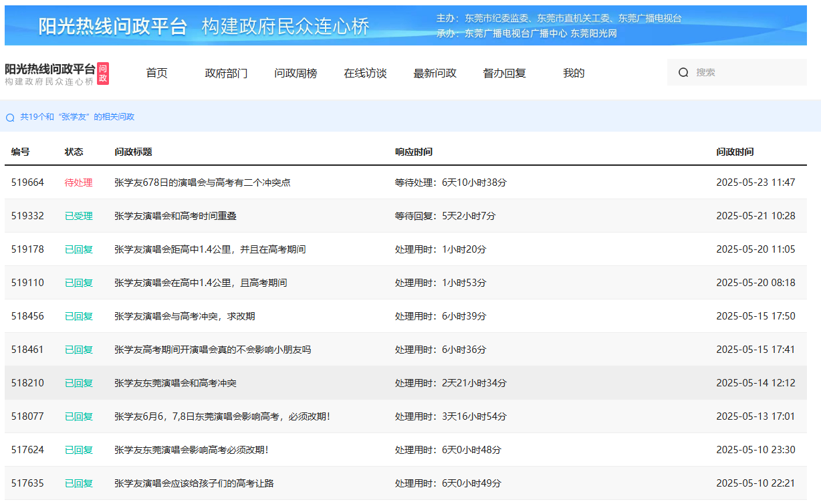Click the magnifier icon beside 共19个 results text

[x=10, y=118]
